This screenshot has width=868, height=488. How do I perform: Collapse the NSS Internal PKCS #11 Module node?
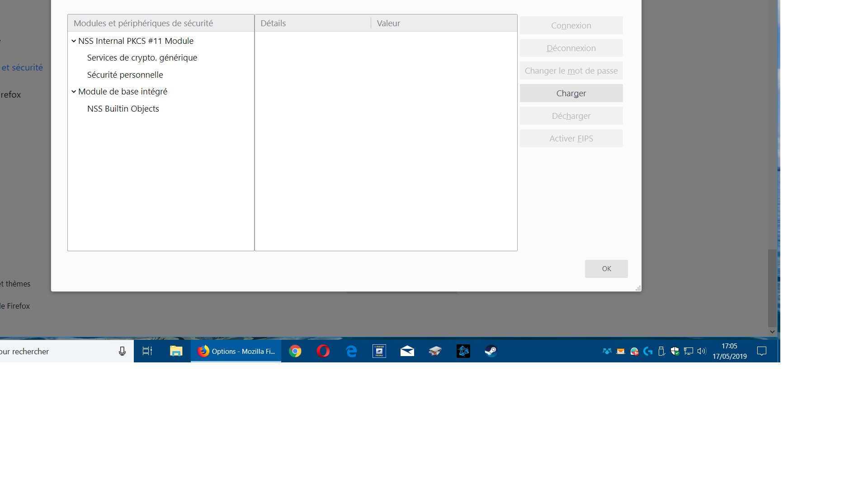[74, 41]
